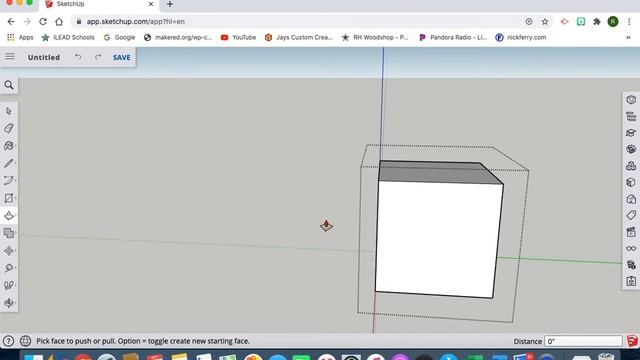640x360 pixels.
Task: Click the Distance measurement field
Action: (583, 341)
